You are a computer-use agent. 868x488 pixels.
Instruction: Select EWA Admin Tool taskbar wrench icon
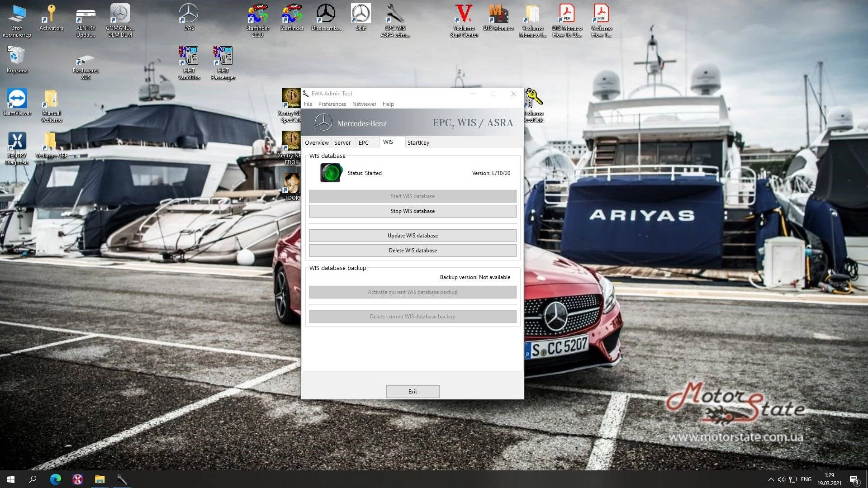pos(122,479)
